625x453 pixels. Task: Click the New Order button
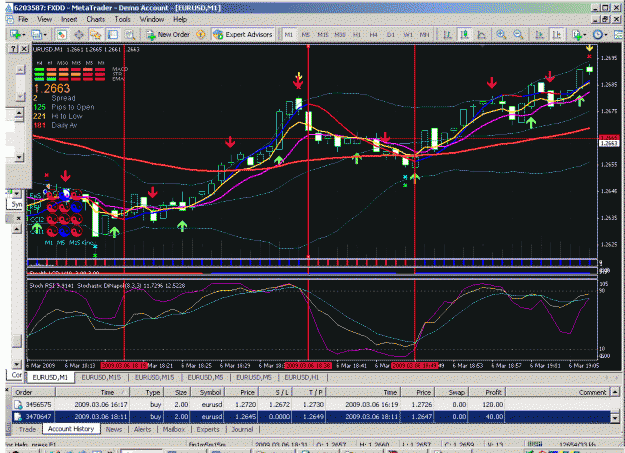(x=168, y=35)
